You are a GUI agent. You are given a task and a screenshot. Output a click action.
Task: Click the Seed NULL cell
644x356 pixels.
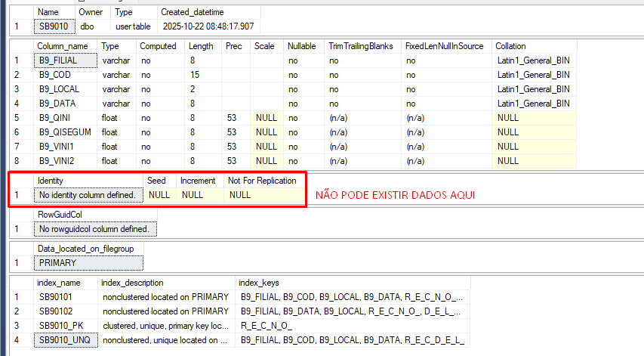(160, 195)
